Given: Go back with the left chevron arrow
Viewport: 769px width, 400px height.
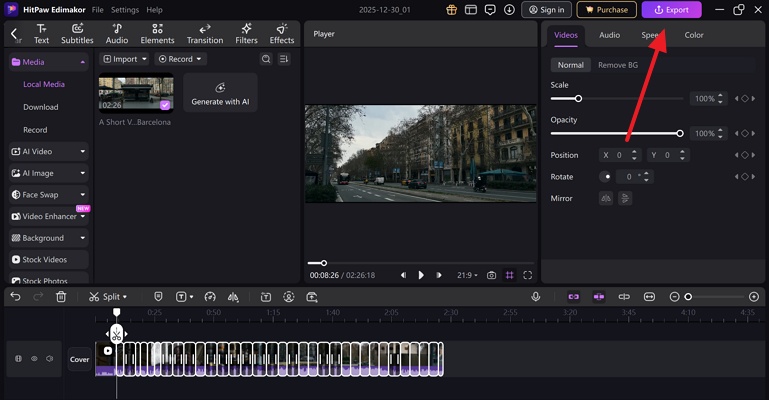Looking at the screenshot, I should (14, 33).
